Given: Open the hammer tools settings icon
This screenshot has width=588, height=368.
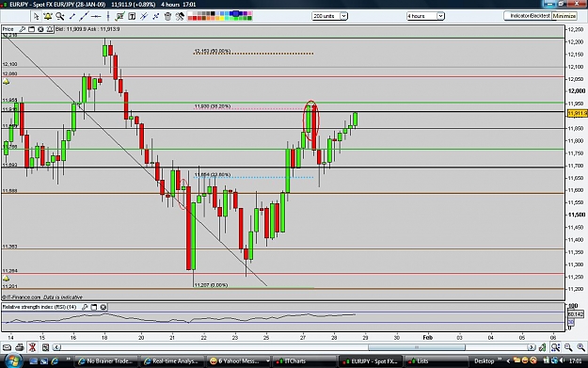Looking at the screenshot, I should point(180,16).
